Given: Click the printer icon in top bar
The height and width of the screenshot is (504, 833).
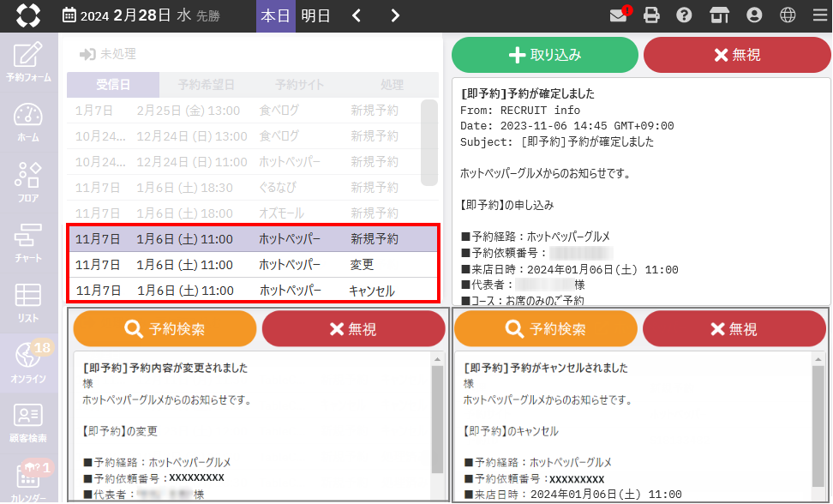Looking at the screenshot, I should (x=652, y=15).
